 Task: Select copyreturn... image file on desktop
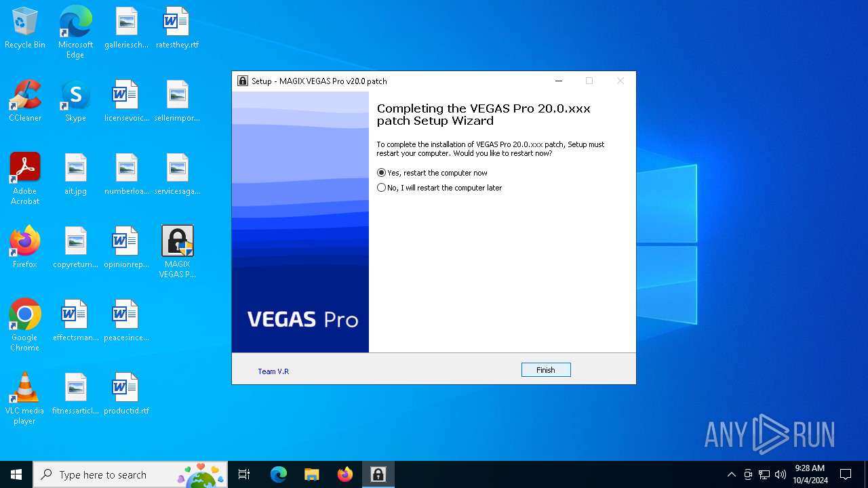75,248
